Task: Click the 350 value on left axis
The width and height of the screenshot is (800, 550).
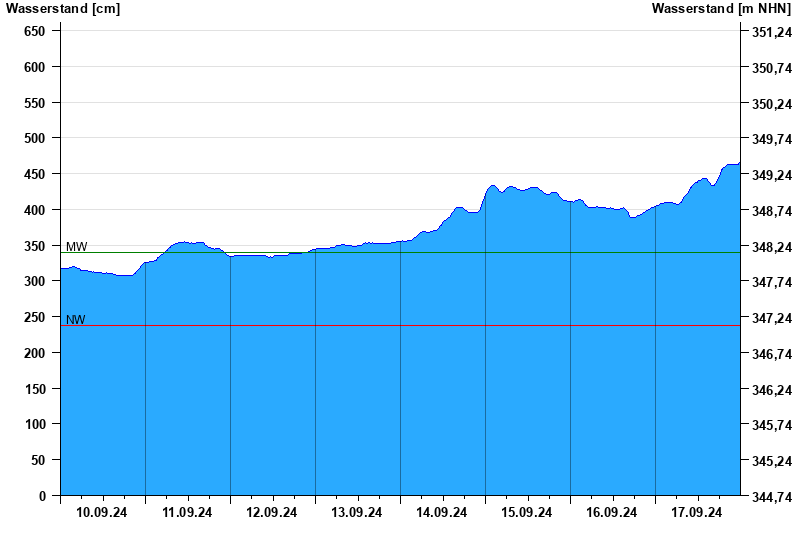Action: (x=35, y=246)
